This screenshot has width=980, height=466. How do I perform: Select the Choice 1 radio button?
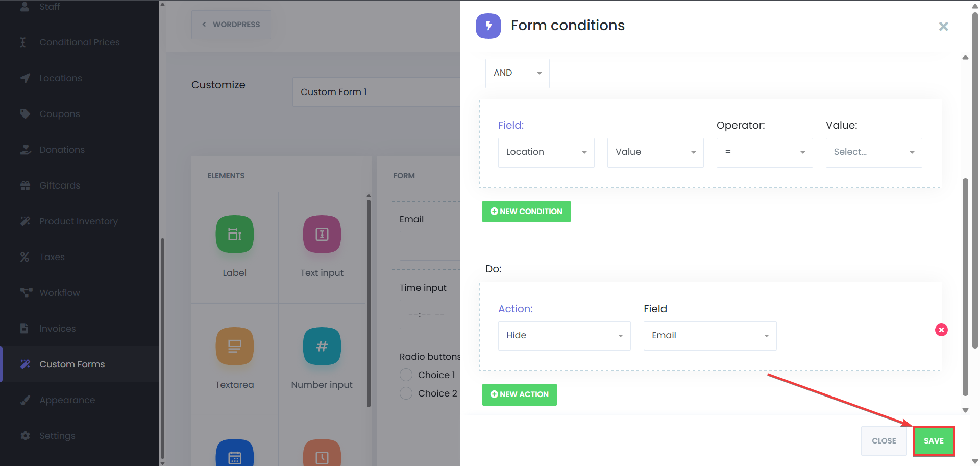tap(406, 375)
